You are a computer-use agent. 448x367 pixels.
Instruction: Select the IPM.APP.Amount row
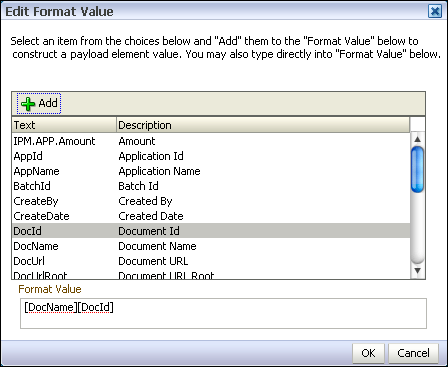tap(211, 141)
